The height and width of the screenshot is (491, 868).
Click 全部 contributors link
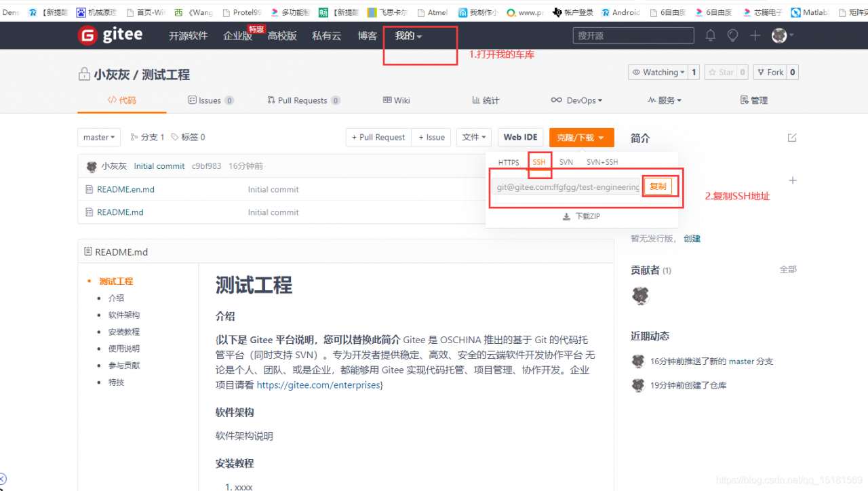[788, 269]
